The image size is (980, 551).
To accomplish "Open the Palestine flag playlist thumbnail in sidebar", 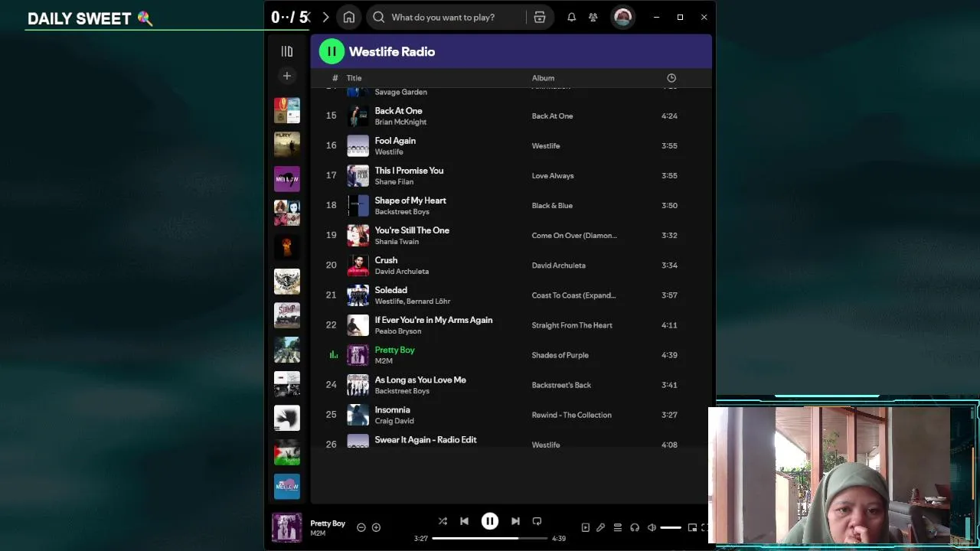I will coord(287,452).
